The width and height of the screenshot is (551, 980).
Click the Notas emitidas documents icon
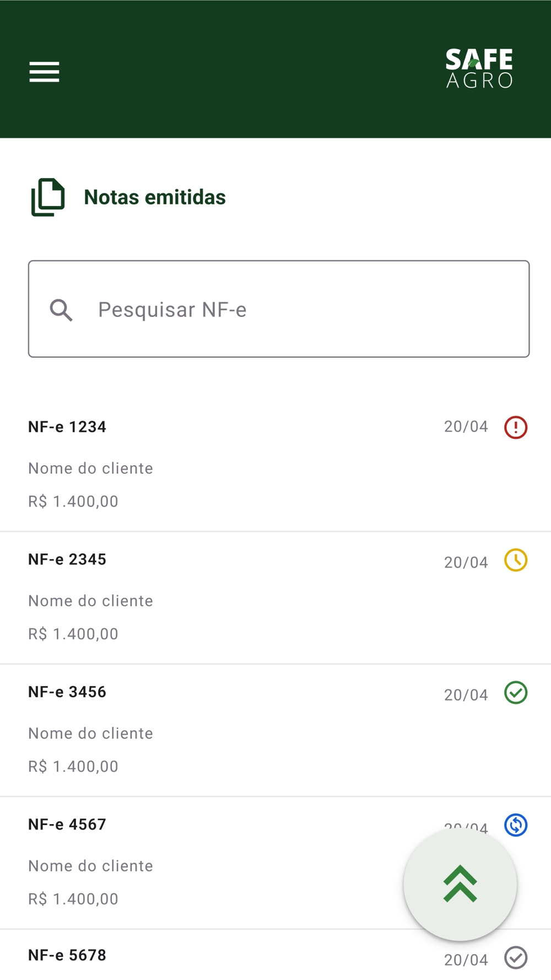point(48,197)
